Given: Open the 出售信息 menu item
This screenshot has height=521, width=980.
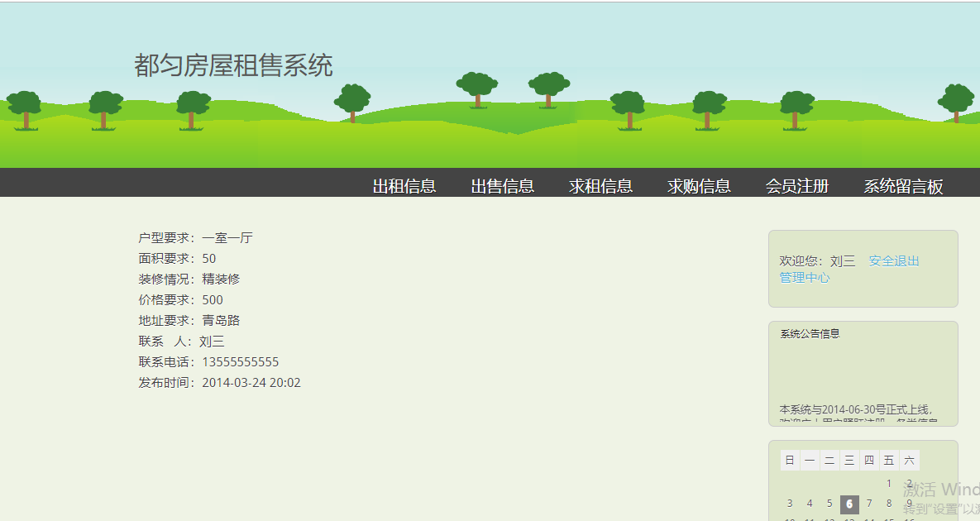Looking at the screenshot, I should click(503, 186).
